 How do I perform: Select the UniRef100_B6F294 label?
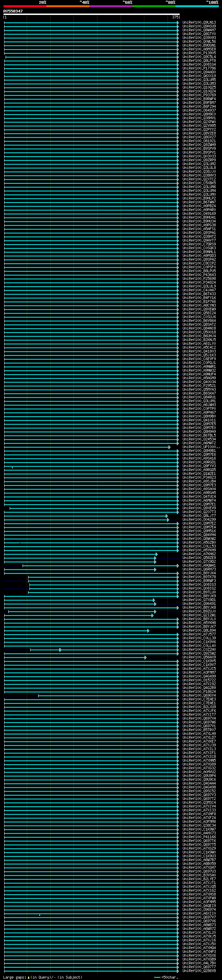point(199,106)
